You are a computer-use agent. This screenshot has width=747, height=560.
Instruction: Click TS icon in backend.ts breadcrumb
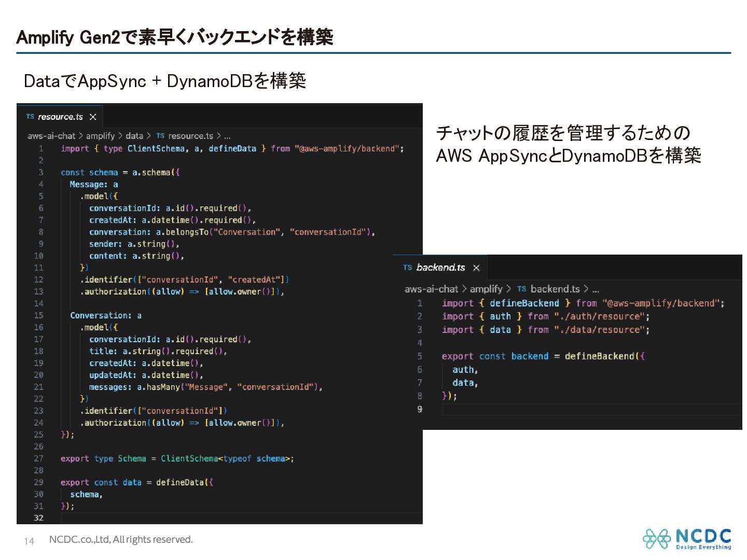tap(521, 289)
